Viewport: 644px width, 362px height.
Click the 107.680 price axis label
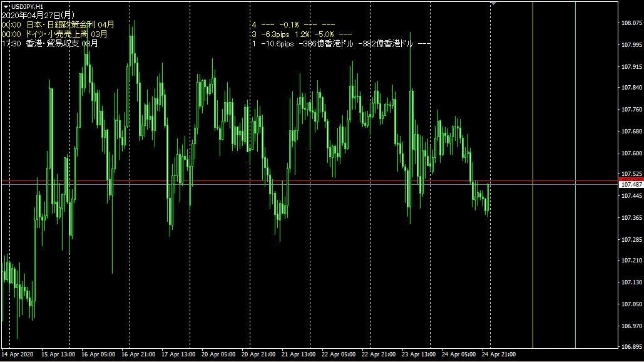click(x=631, y=132)
